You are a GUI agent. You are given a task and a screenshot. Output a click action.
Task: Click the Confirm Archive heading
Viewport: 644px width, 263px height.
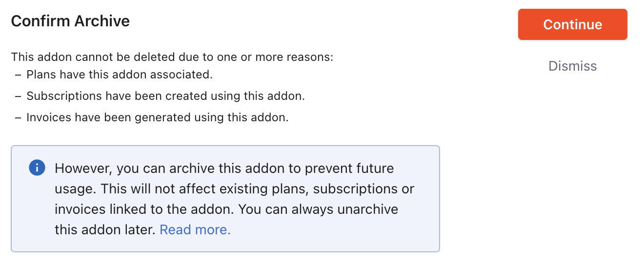(x=70, y=21)
